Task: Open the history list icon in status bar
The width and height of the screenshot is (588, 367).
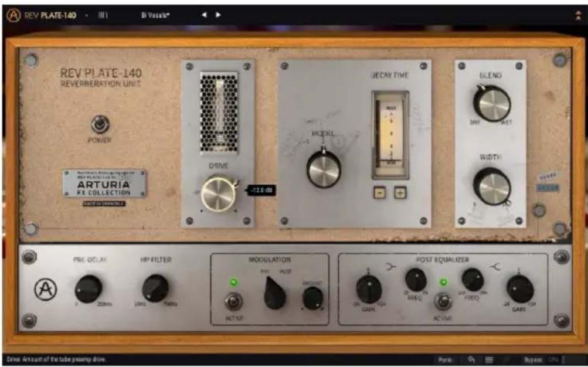Action: click(x=490, y=359)
